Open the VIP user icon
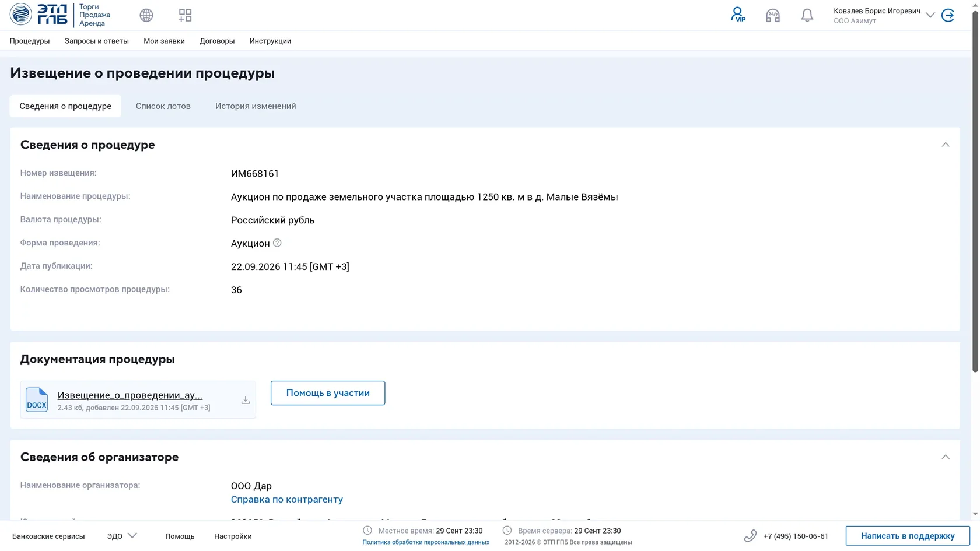The image size is (980, 551). point(738,15)
